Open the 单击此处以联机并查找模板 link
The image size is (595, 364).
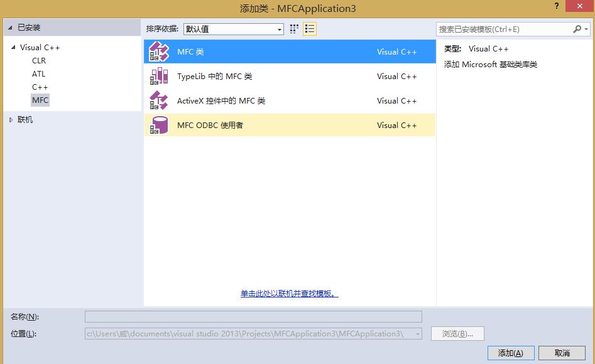289,294
